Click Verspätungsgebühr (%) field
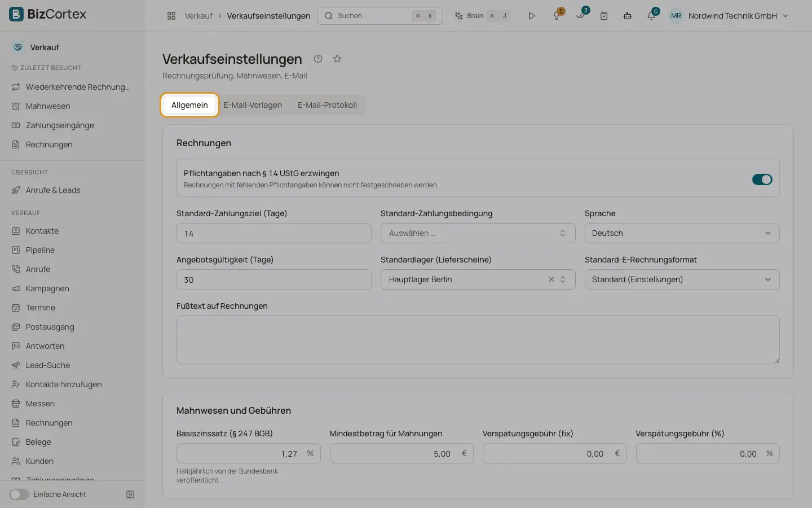The height and width of the screenshot is (508, 812). tap(708, 453)
